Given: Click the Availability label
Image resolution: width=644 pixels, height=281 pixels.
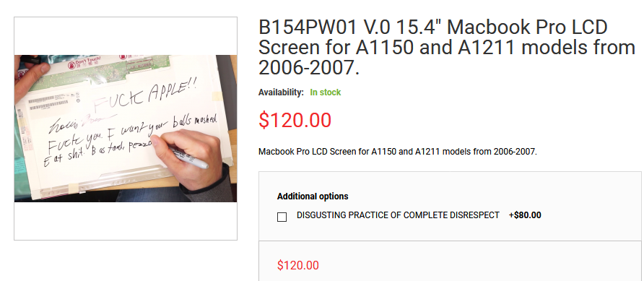Looking at the screenshot, I should pyautogui.click(x=281, y=92).
